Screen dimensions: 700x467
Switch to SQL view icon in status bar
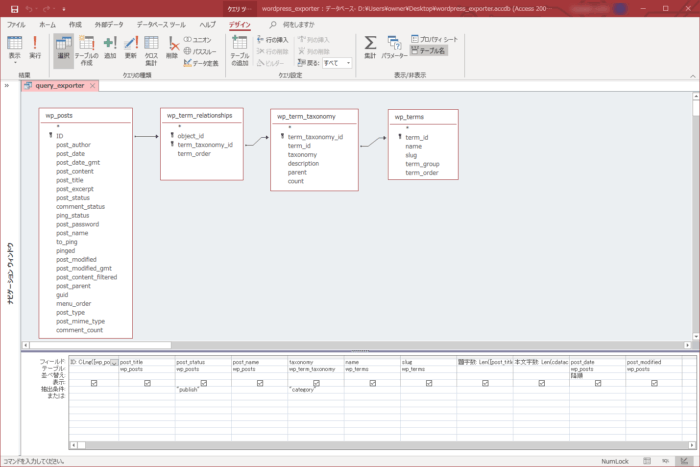point(666,461)
